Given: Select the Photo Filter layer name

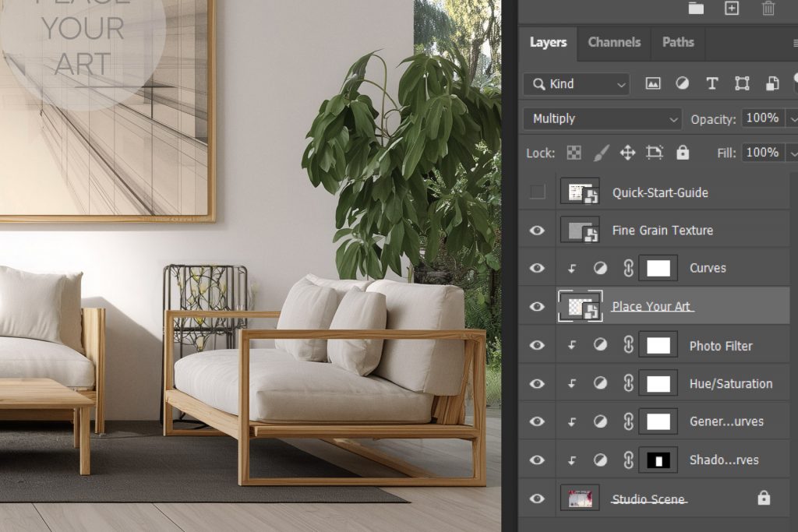Looking at the screenshot, I should pos(721,347).
